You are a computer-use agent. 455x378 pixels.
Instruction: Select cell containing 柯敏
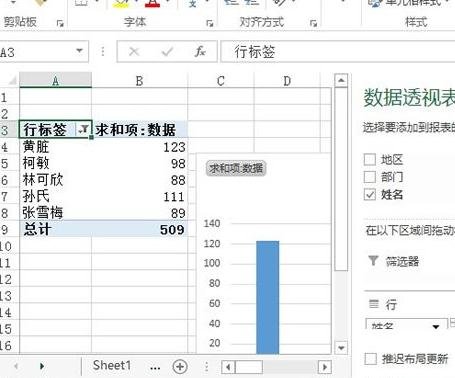55,163
